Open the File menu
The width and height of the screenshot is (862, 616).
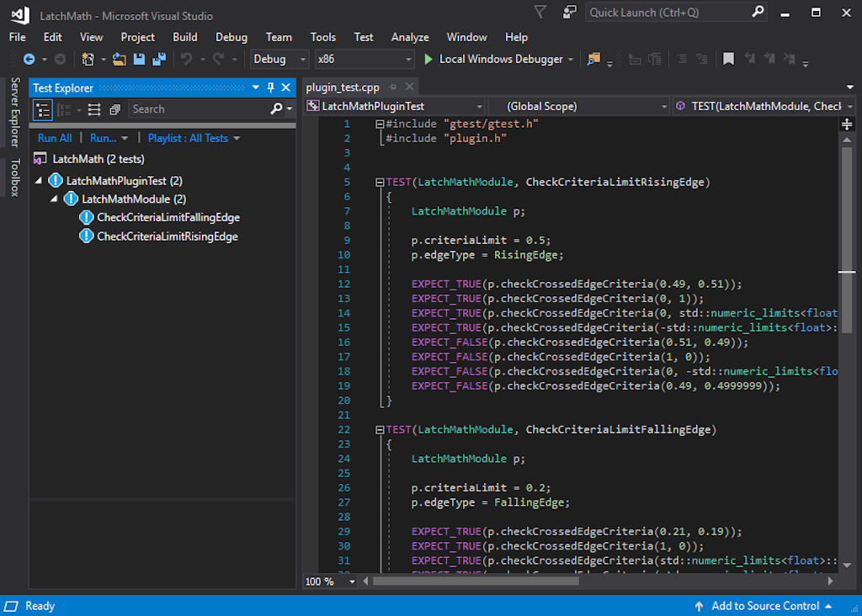pyautogui.click(x=18, y=37)
